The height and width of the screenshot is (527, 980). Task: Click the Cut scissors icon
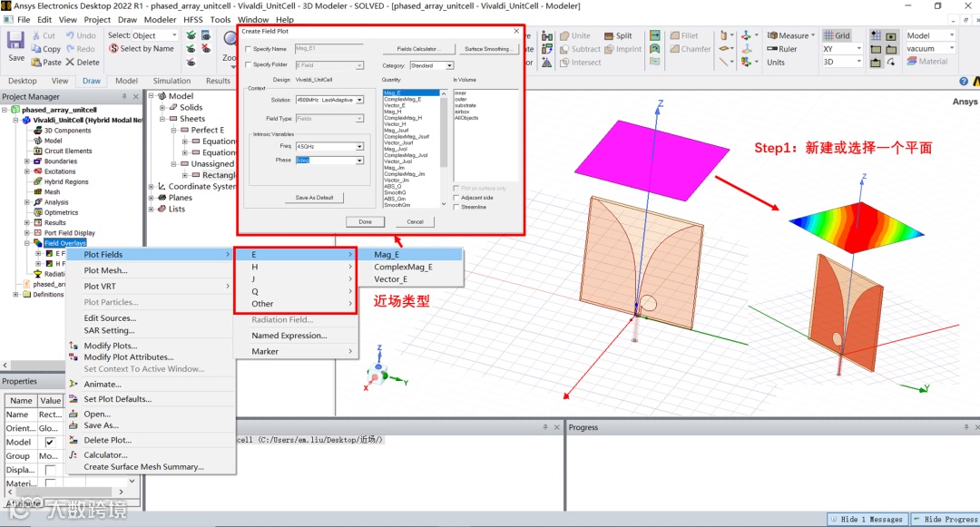36,35
